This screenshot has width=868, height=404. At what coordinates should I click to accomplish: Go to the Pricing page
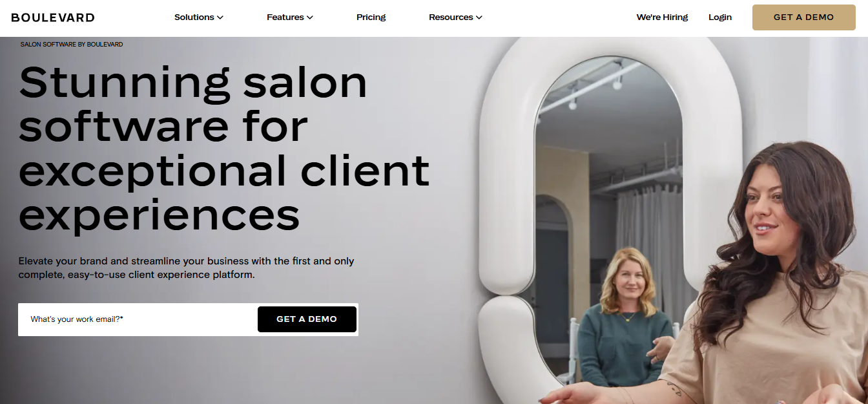pos(371,17)
